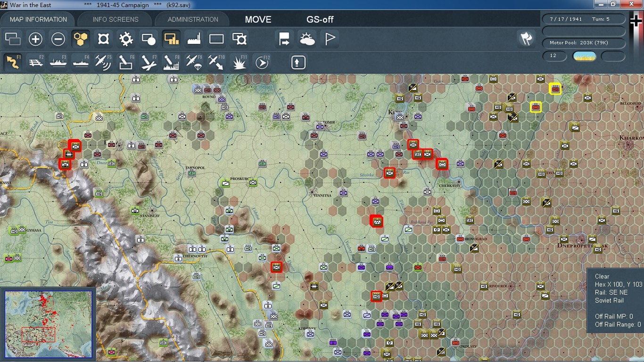Click the flag with arrow icon
Image resolution: width=644 pixels, height=362 pixels.
coord(285,39)
